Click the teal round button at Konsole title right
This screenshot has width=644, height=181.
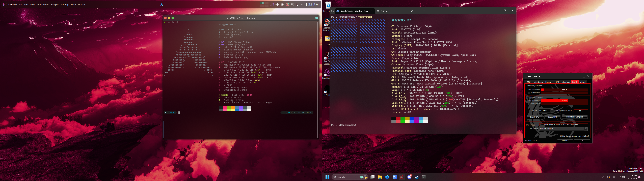point(316,18)
